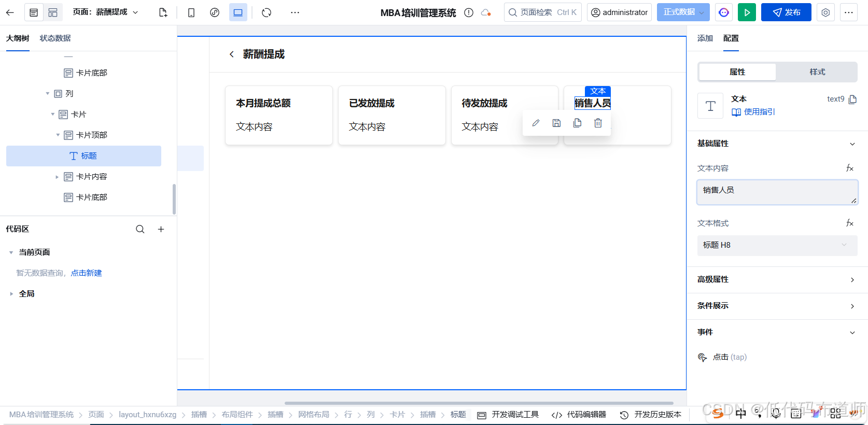Collapse the 当前页面 section
Image resolution: width=868 pixels, height=425 pixels.
click(x=11, y=252)
